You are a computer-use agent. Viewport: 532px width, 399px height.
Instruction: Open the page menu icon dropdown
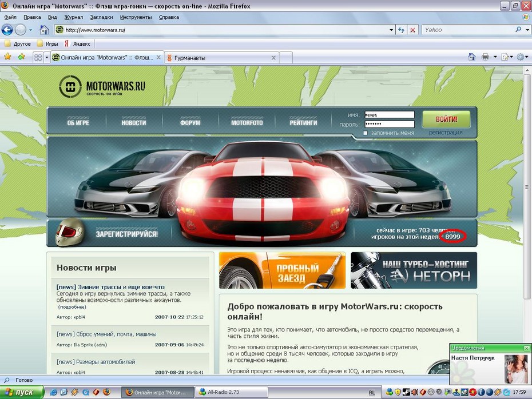tap(507, 57)
